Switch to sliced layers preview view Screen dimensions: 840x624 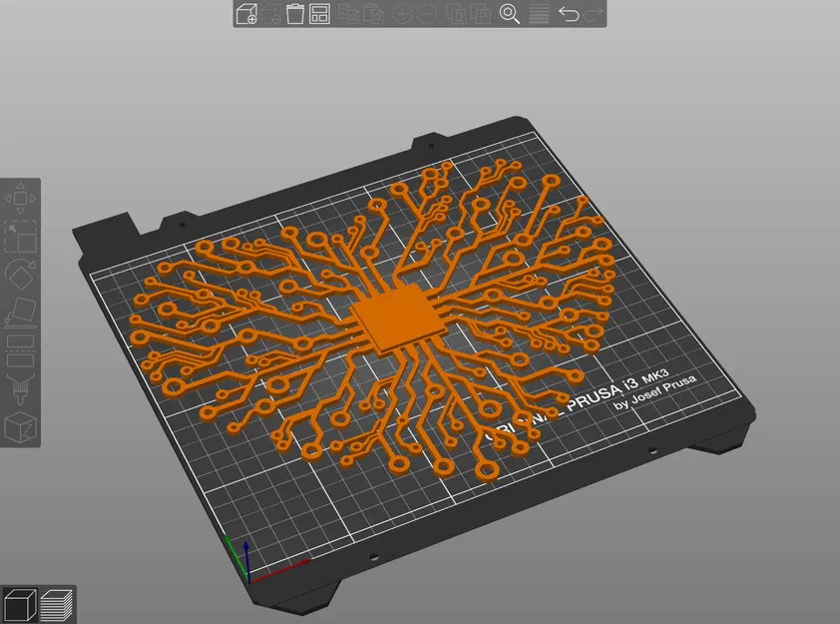(56, 604)
